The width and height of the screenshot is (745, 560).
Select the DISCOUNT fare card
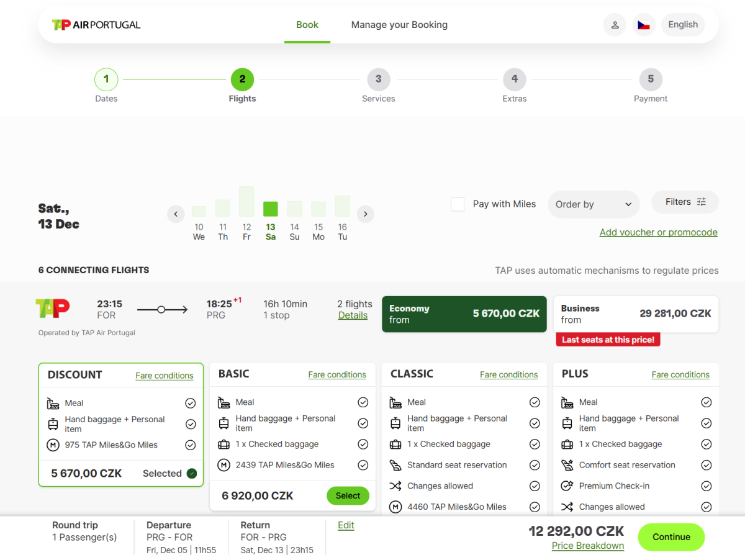(x=121, y=424)
